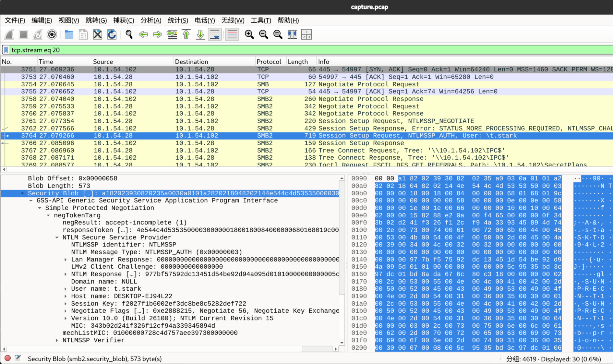Expand the Lan Manager Response field
Image resolution: width=613 pixels, height=364 pixels.
tap(66, 260)
